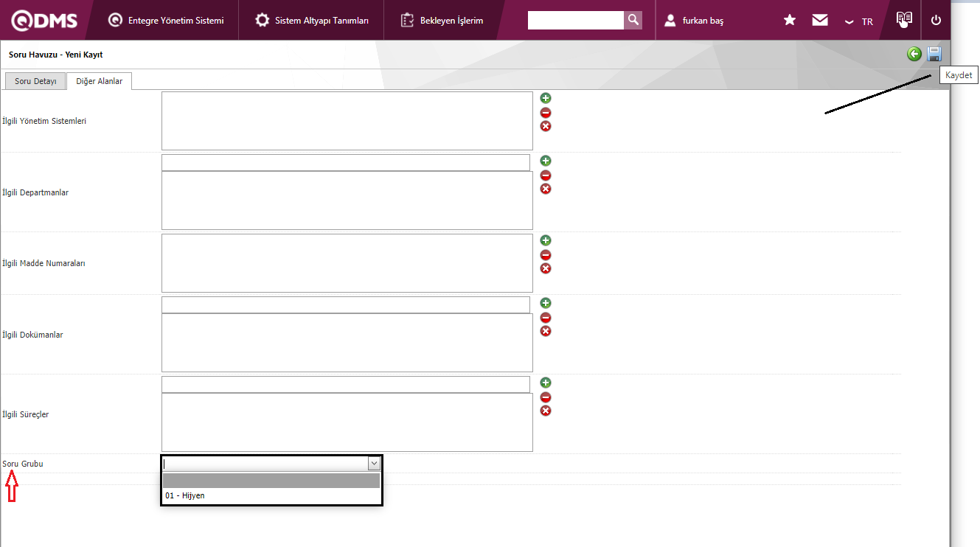This screenshot has height=547, width=980.
Task: Click the red X for İlgili Süreçler
Action: tap(546, 411)
